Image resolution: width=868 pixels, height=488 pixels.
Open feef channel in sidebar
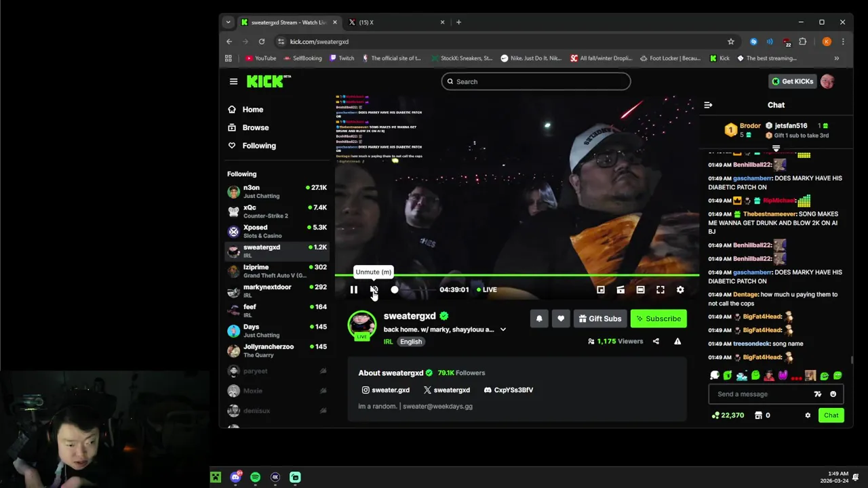(x=277, y=310)
